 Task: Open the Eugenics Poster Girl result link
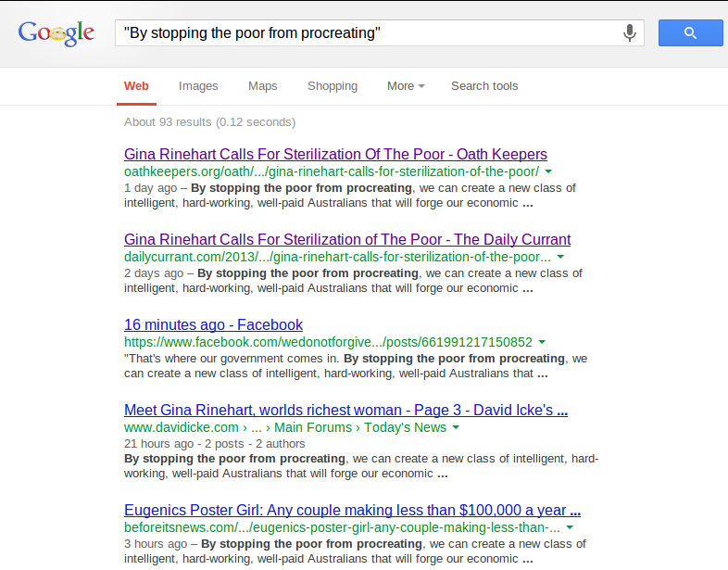click(352, 511)
